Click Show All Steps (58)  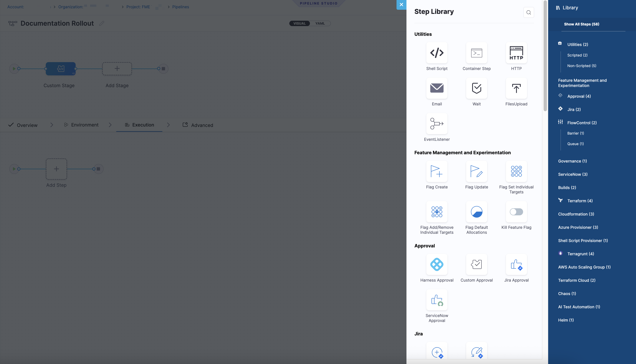(x=582, y=24)
